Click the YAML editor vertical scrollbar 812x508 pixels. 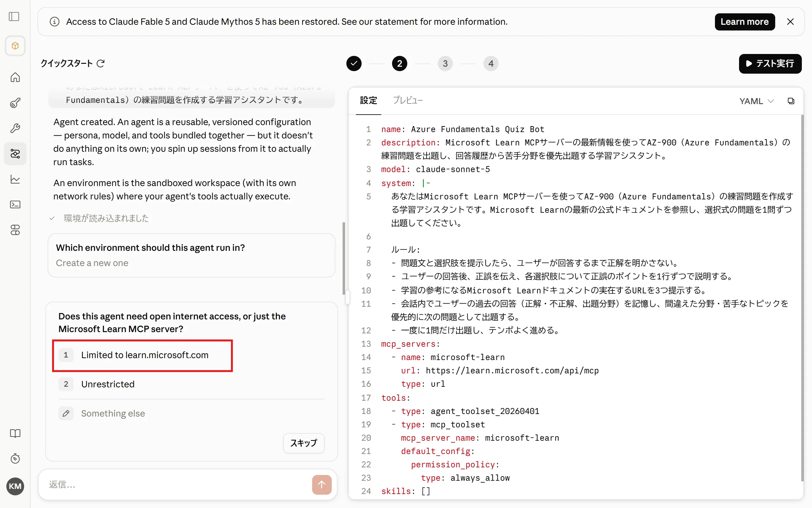[x=802, y=298]
